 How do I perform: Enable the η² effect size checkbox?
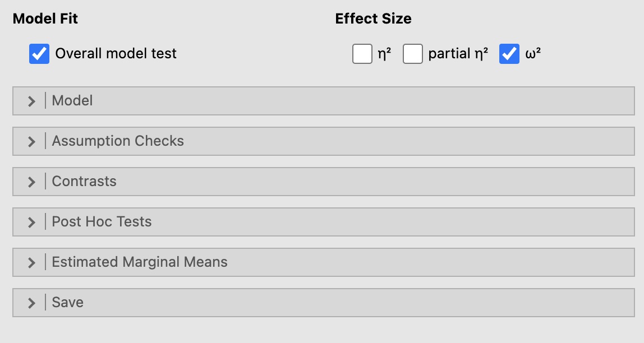pyautogui.click(x=362, y=54)
